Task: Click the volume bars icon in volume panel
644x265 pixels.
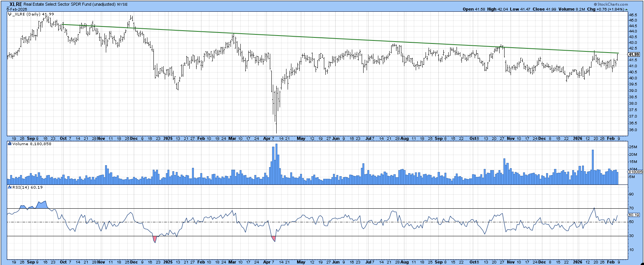Action: (x=9, y=144)
